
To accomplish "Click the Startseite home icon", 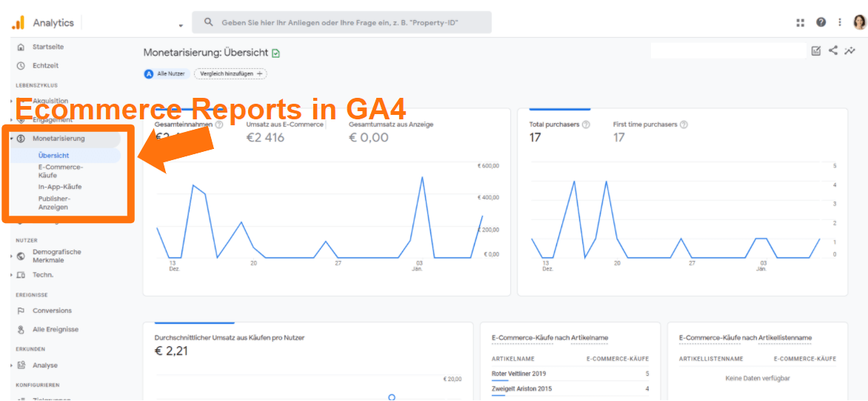I will pyautogui.click(x=21, y=47).
